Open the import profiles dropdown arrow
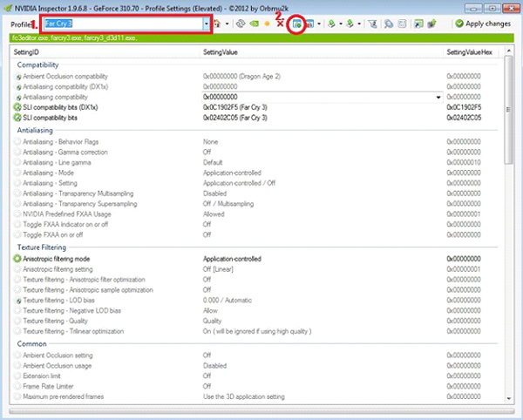The height and width of the screenshot is (420, 523). coord(359,24)
